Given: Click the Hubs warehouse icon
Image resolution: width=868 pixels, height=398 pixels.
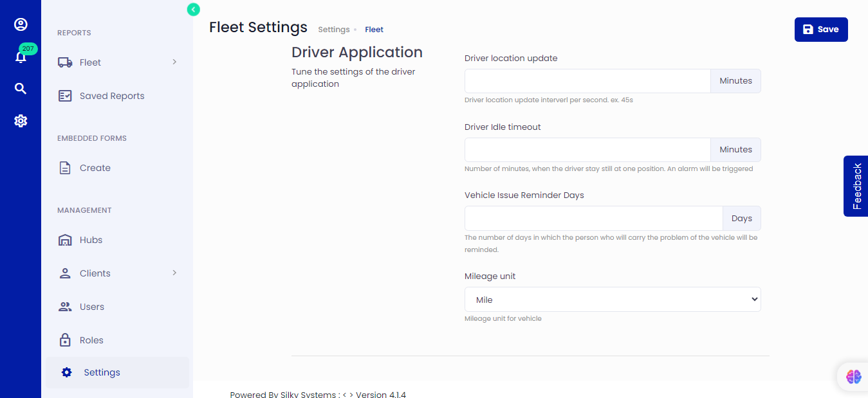Looking at the screenshot, I should click(x=65, y=240).
